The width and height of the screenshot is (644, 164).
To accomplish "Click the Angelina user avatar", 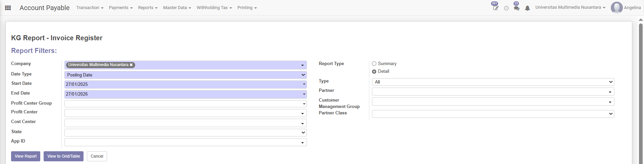I will click(x=616, y=8).
